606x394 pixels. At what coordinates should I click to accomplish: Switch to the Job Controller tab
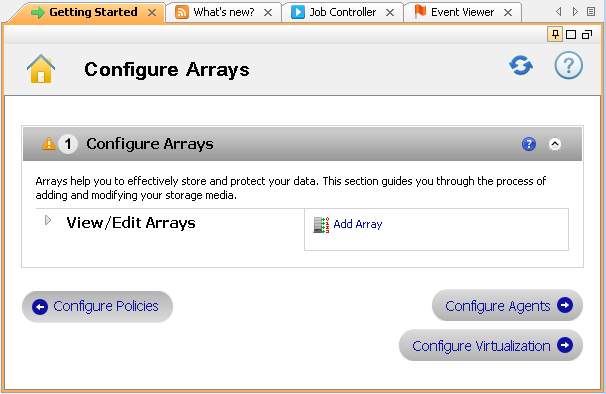click(343, 12)
